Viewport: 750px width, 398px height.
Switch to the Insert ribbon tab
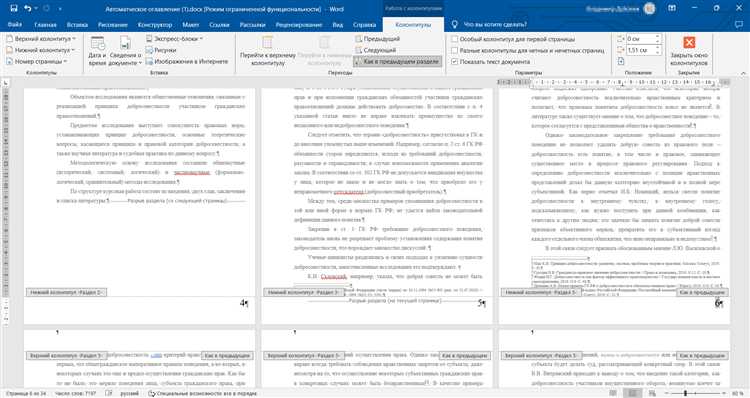tap(77, 24)
